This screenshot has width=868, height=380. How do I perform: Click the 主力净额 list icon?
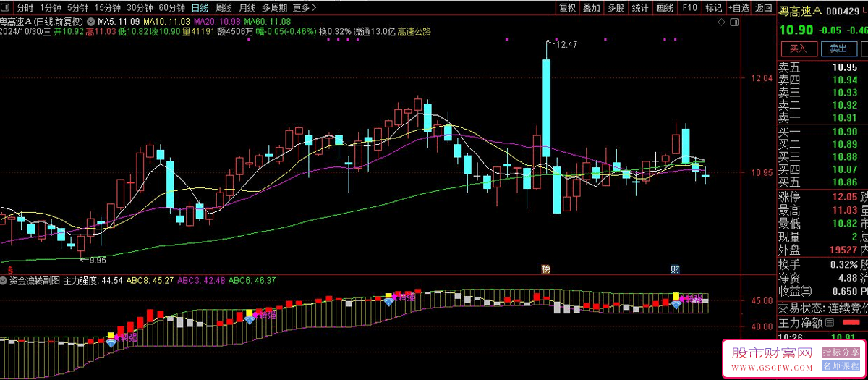click(830, 323)
